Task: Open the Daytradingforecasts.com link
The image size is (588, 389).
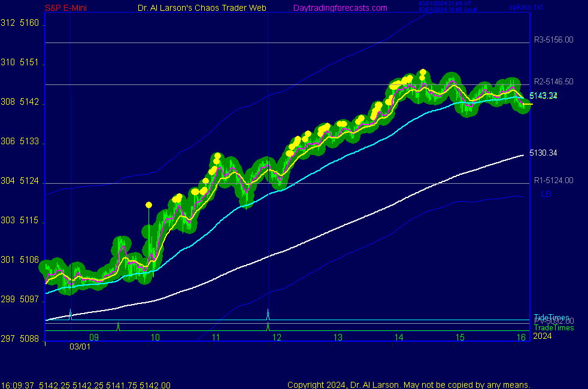Action: [340, 8]
